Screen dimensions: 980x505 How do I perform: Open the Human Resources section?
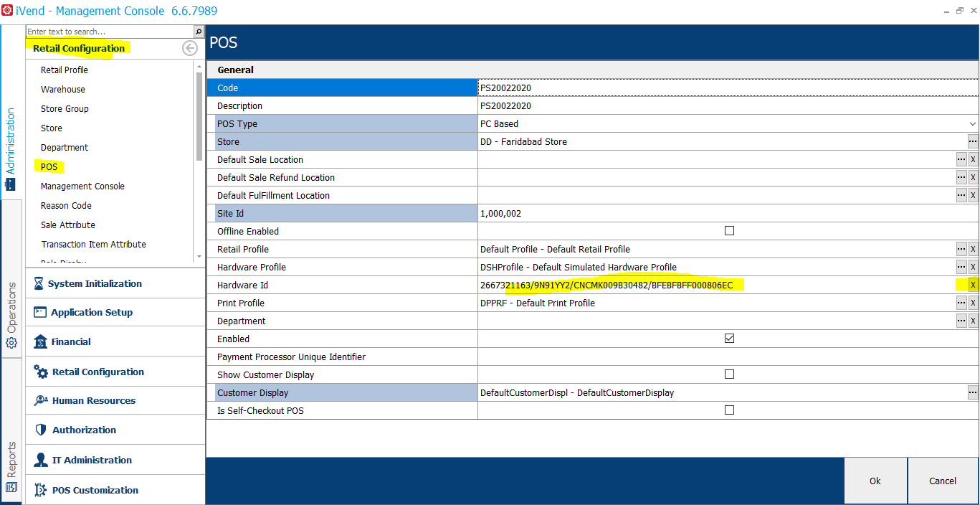pyautogui.click(x=115, y=400)
